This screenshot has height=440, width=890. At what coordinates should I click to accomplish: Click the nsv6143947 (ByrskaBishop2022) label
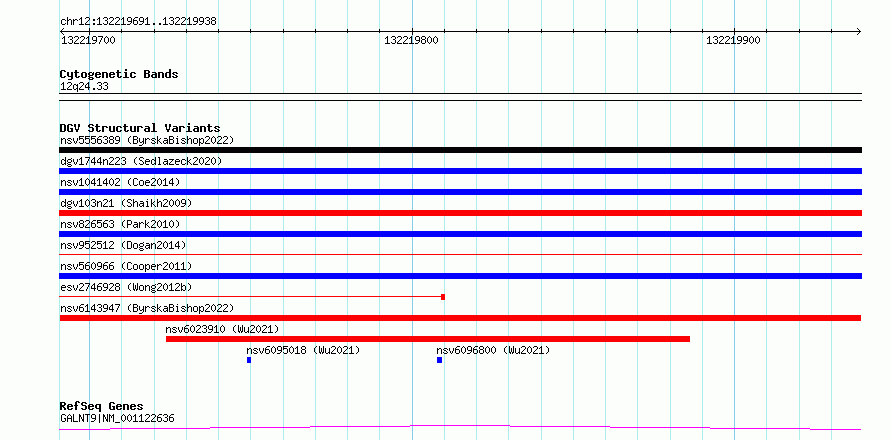click(147, 308)
